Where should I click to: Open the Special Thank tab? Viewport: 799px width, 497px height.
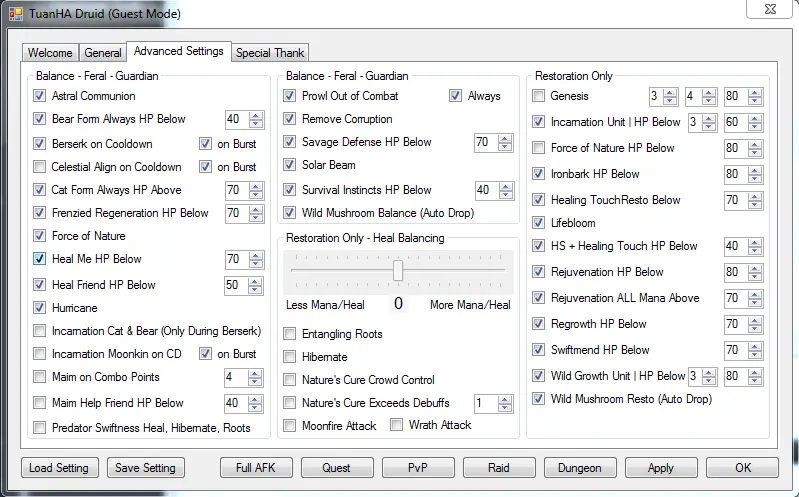click(x=270, y=53)
